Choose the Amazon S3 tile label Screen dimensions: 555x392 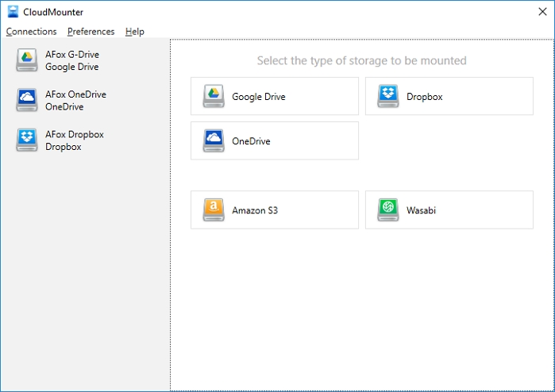255,210
